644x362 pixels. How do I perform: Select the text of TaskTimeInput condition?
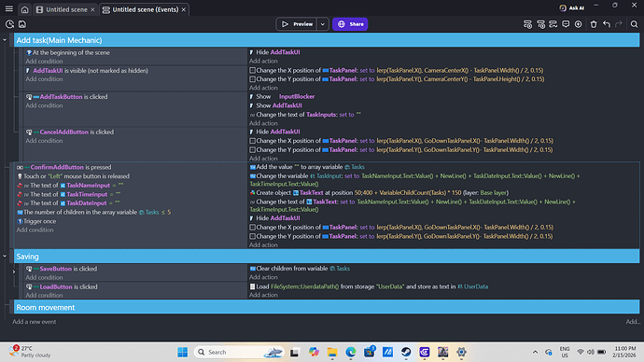(68, 195)
